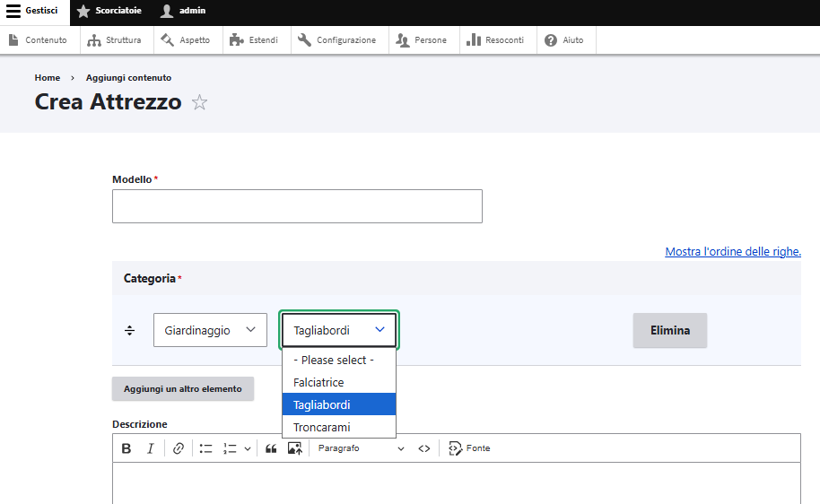820x504 pixels.
Task: Click inside the Modello text field
Action: [297, 206]
